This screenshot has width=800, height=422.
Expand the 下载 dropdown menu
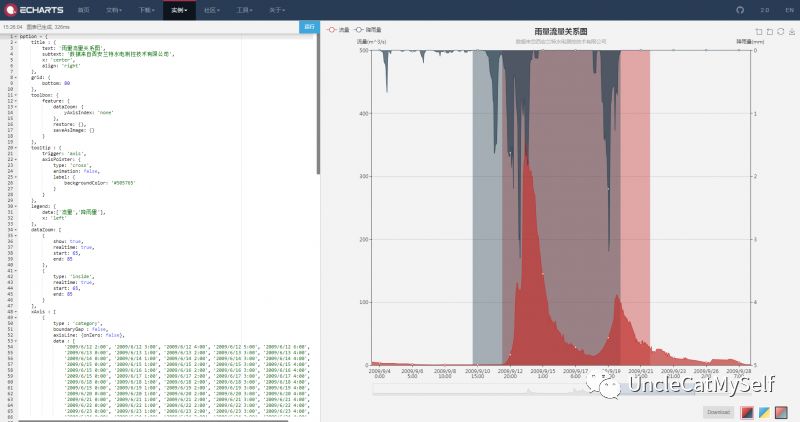[146, 10]
